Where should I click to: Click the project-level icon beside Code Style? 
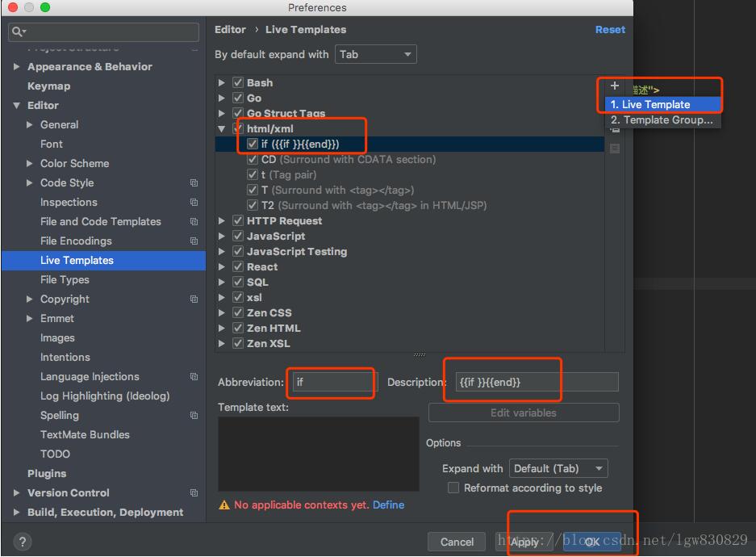194,183
